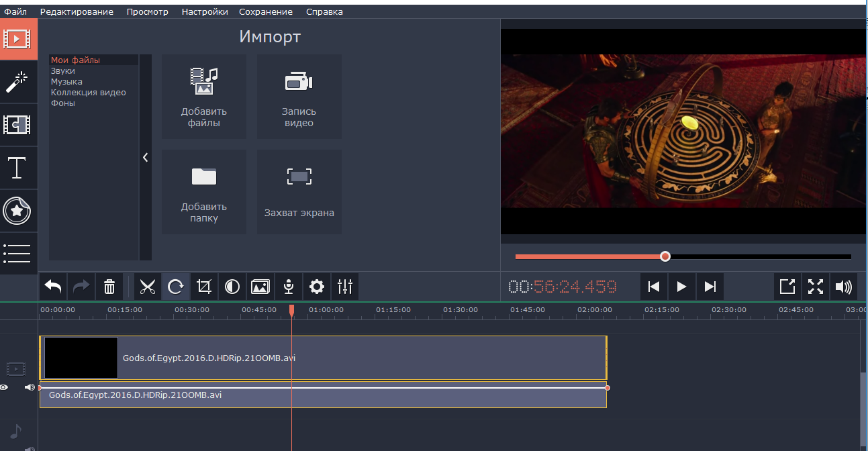Play the video preview
Image resolution: width=868 pixels, height=451 pixels.
[682, 287]
